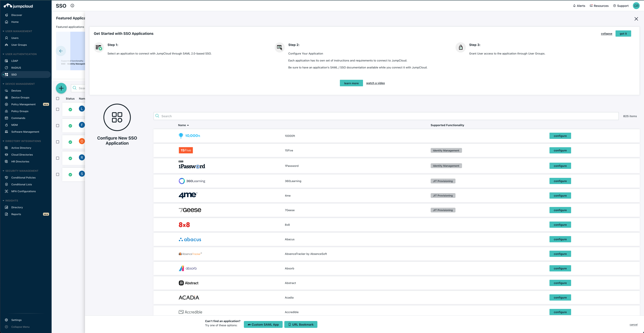Screen dimensions: 644x333
Task: Collapse the Get Started guide
Action: [607, 34]
